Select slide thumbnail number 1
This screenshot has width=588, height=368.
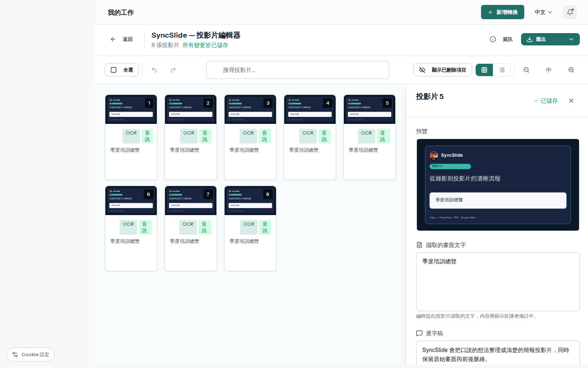click(131, 109)
